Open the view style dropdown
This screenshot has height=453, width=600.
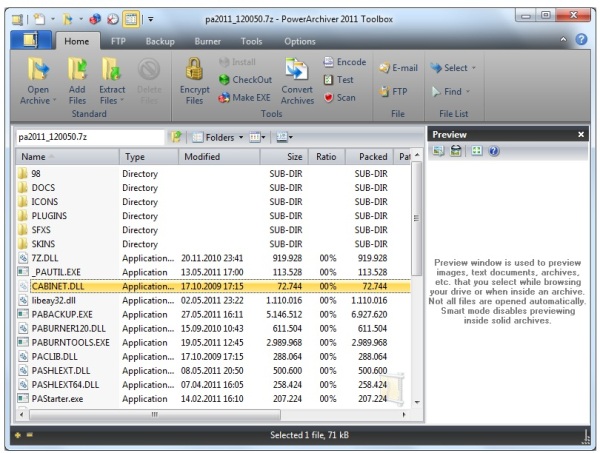pos(257,137)
